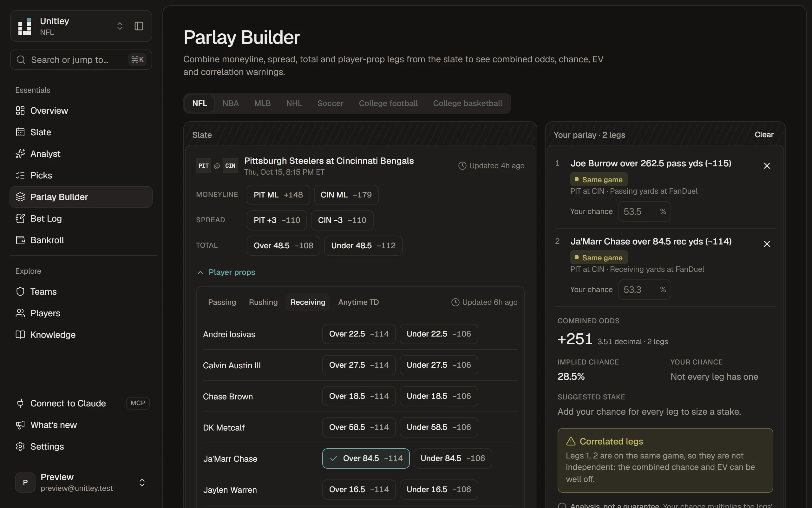The height and width of the screenshot is (508, 812).
Task: Open the Unitley NFL workspace switcher chevrons
Action: (x=120, y=26)
